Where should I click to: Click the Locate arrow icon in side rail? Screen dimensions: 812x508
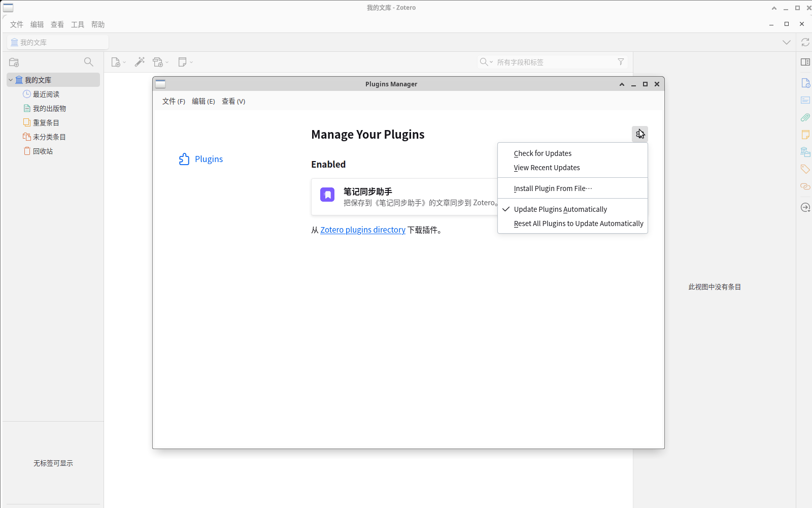pos(805,207)
